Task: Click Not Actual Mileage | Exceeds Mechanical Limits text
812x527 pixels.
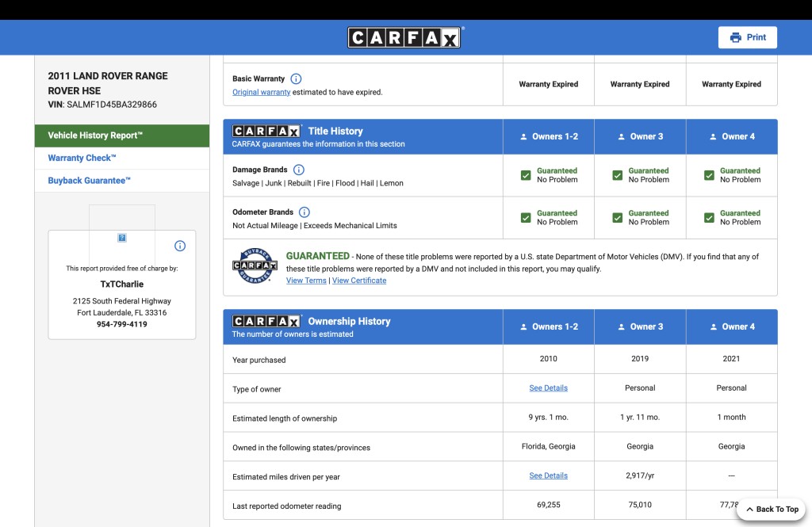Action: pos(315,226)
